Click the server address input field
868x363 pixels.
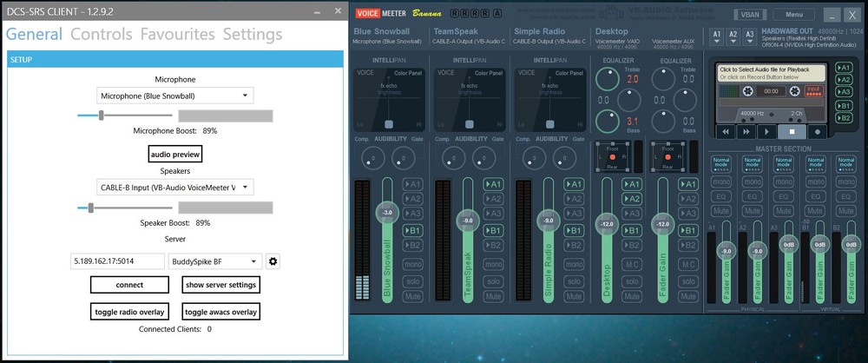117,261
